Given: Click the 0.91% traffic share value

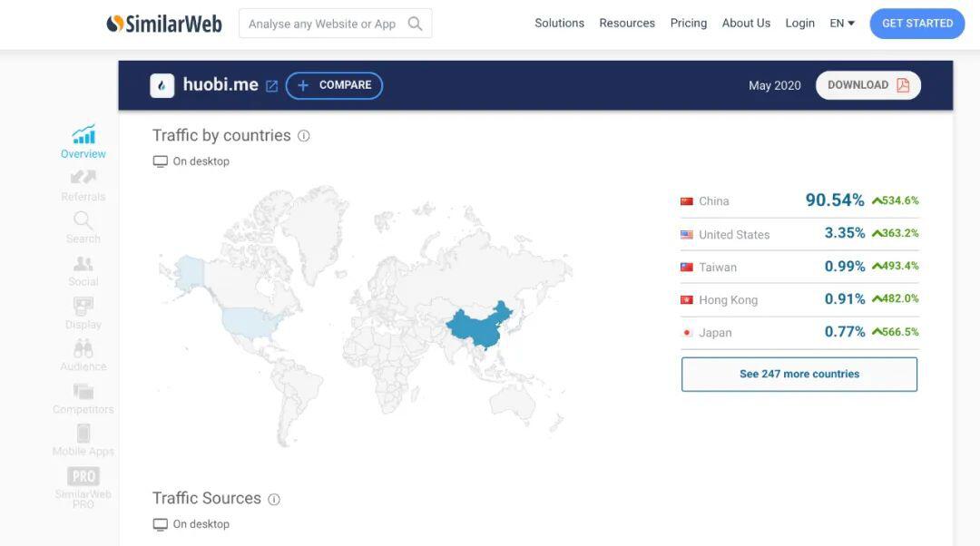Looking at the screenshot, I should coord(845,298).
